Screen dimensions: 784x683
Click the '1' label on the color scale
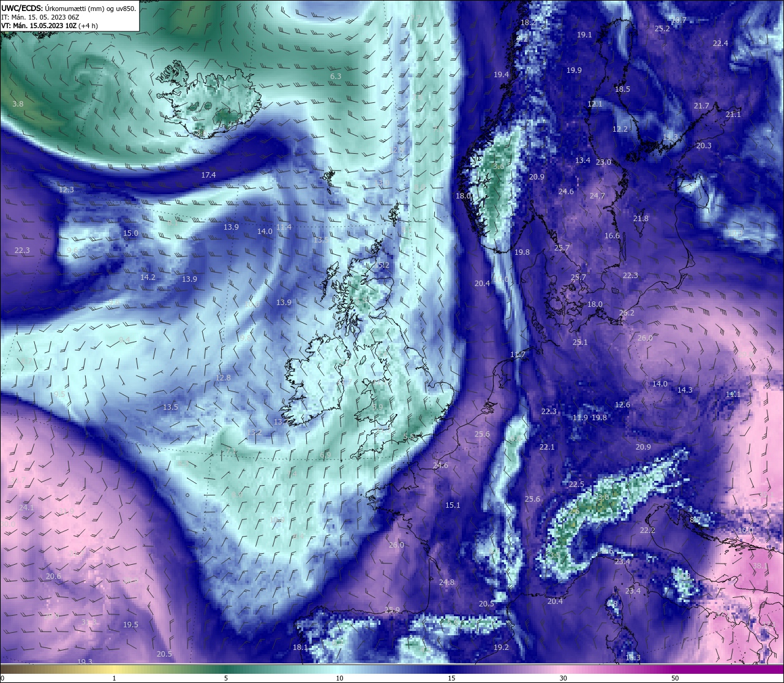point(115,678)
